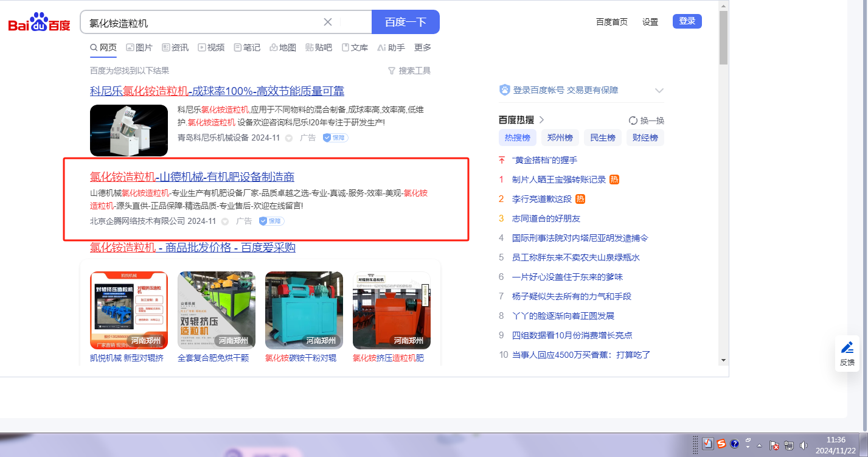
Task: Open the 凯悦机械 对辊挤压造粒机 product image
Action: click(129, 310)
